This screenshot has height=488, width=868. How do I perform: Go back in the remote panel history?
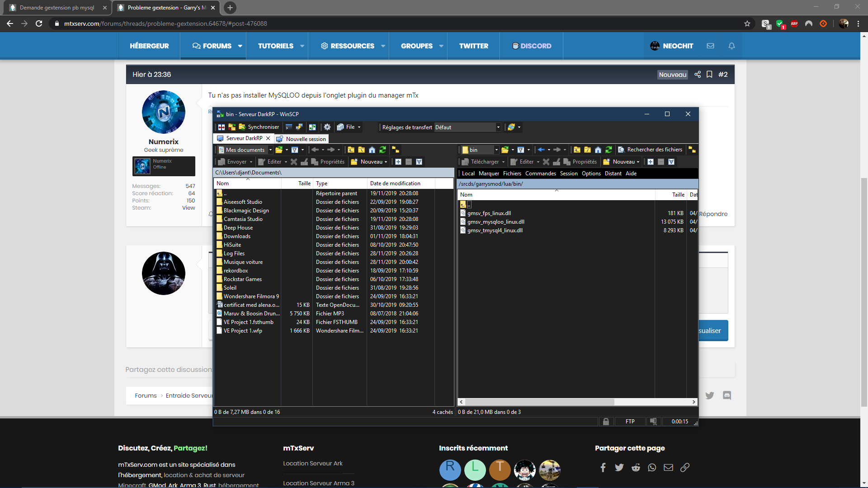click(541, 150)
